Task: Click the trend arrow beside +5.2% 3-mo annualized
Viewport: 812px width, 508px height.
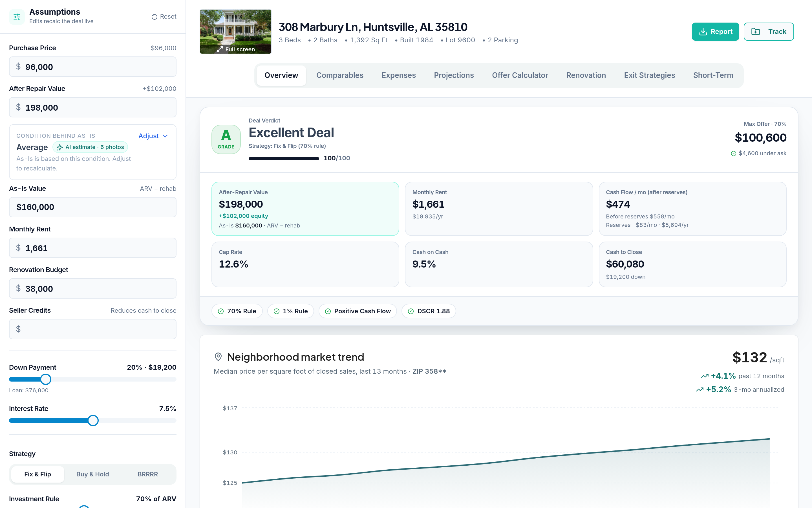Action: tap(700, 390)
